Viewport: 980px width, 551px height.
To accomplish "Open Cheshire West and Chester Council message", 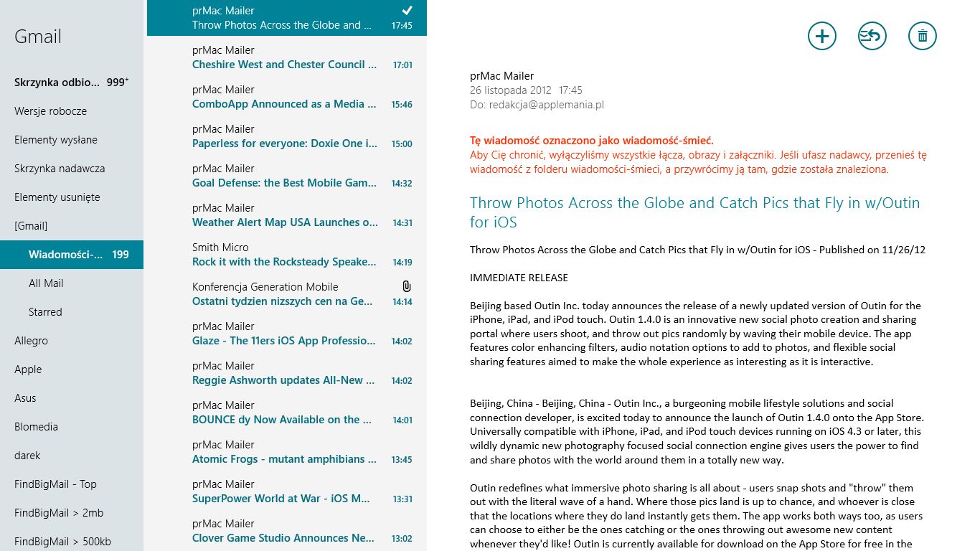I will point(287,57).
